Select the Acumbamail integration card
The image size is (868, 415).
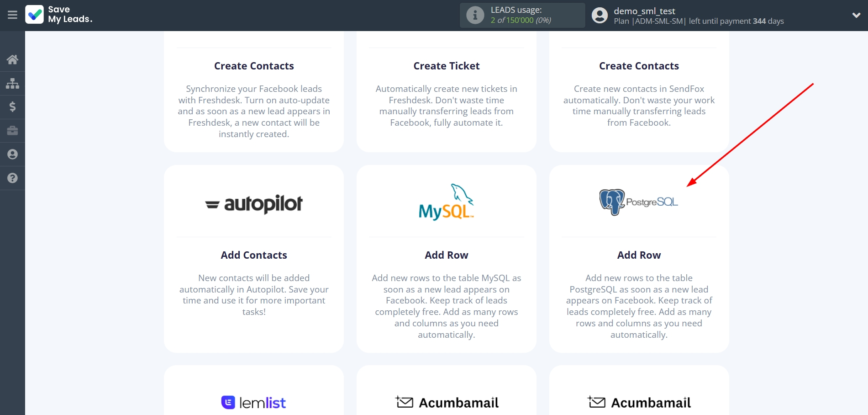coord(446,400)
